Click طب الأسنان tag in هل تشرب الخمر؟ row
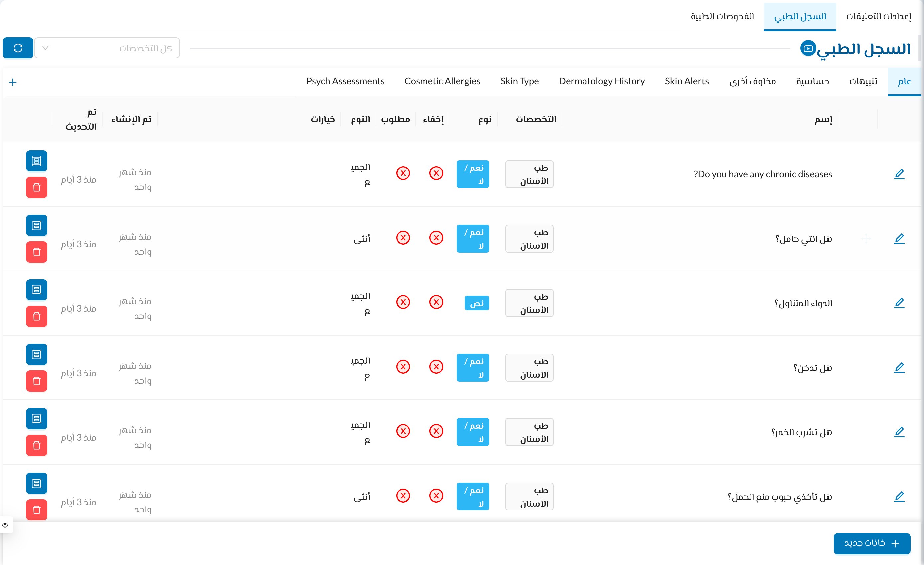 coord(529,432)
